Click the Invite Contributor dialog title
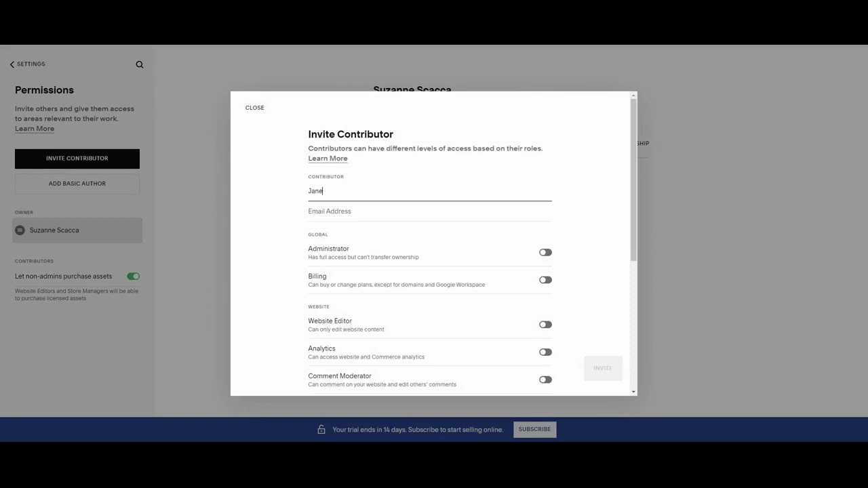The height and width of the screenshot is (488, 868). click(351, 134)
